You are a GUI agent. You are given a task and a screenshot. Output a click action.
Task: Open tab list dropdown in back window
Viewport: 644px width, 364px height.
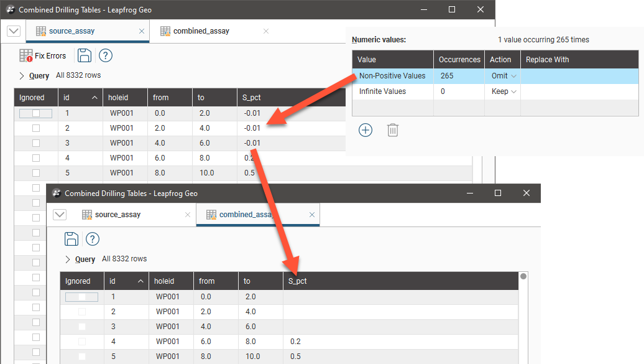point(14,31)
